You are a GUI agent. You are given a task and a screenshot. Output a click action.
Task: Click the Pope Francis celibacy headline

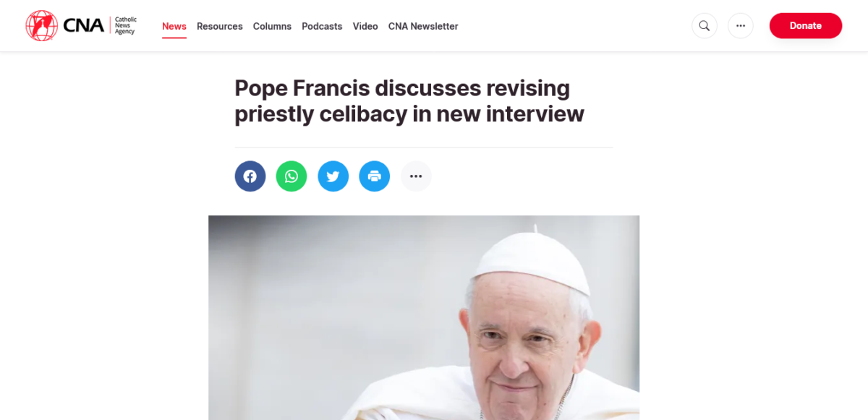point(409,101)
